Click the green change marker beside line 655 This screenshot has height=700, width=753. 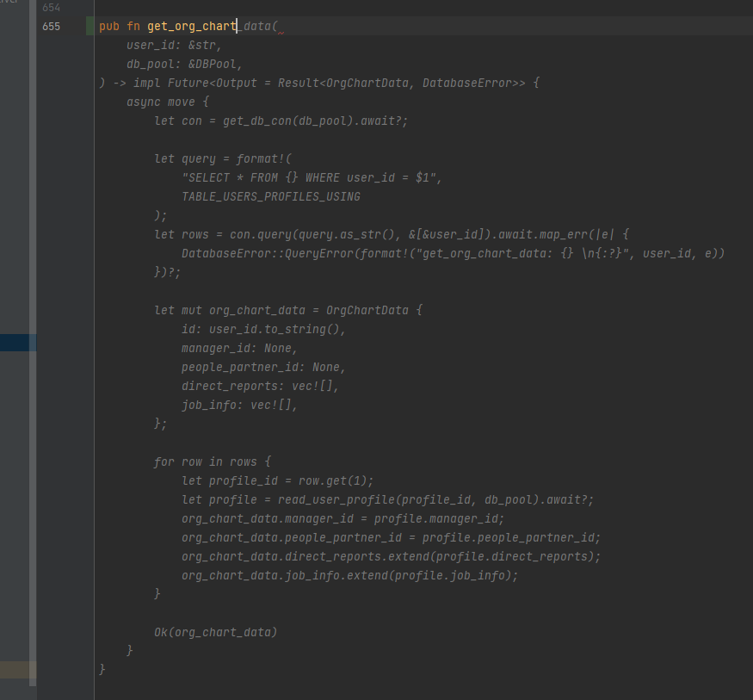coord(89,26)
